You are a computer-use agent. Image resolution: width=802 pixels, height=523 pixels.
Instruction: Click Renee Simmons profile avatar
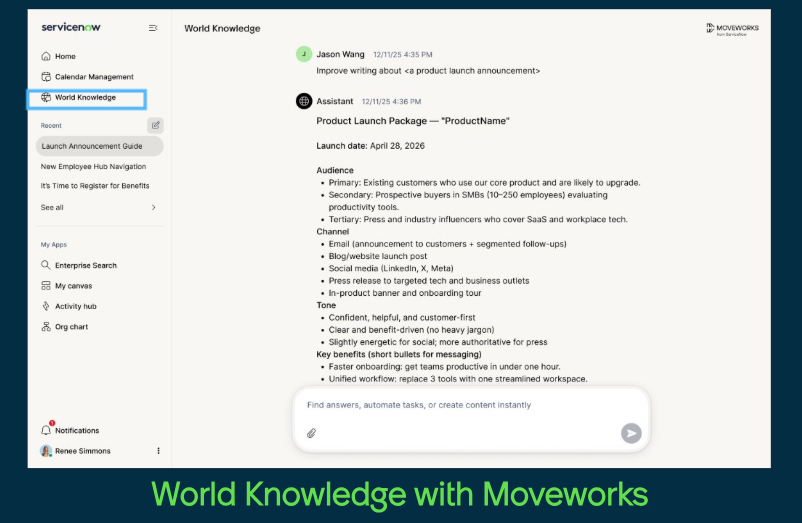(x=46, y=451)
